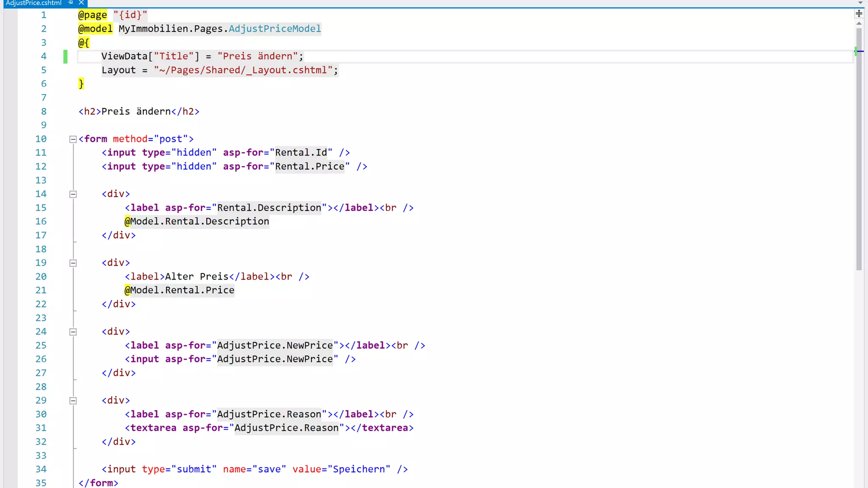Collapse the div block at line 24
Viewport: 868px width, 488px height.
click(73, 332)
